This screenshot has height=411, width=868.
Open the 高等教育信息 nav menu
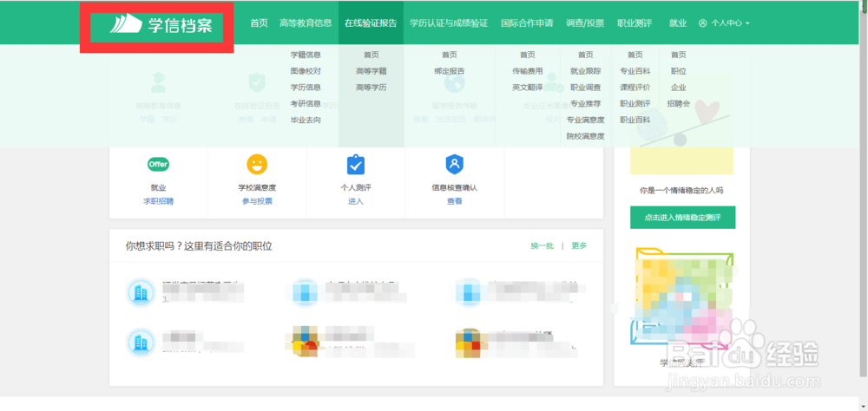[x=306, y=23]
